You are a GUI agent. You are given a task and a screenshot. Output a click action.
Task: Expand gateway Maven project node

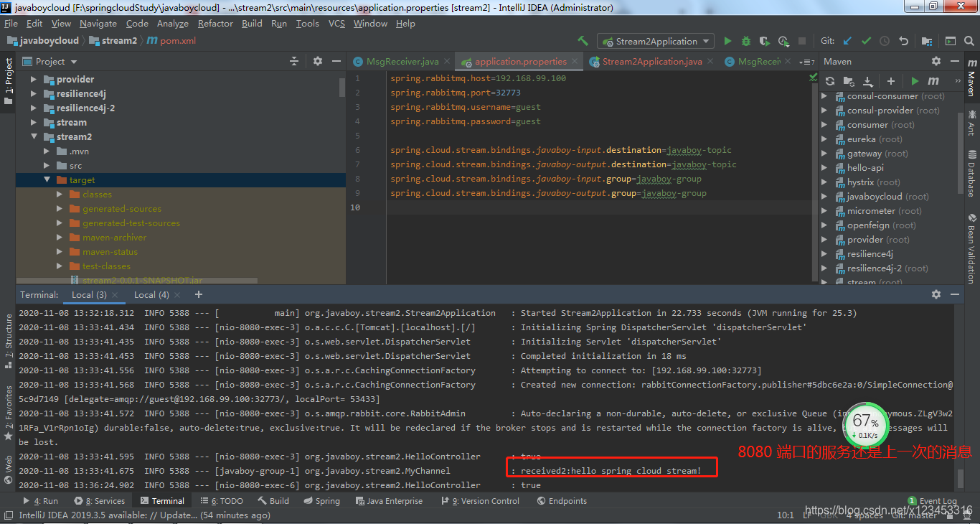coord(824,154)
